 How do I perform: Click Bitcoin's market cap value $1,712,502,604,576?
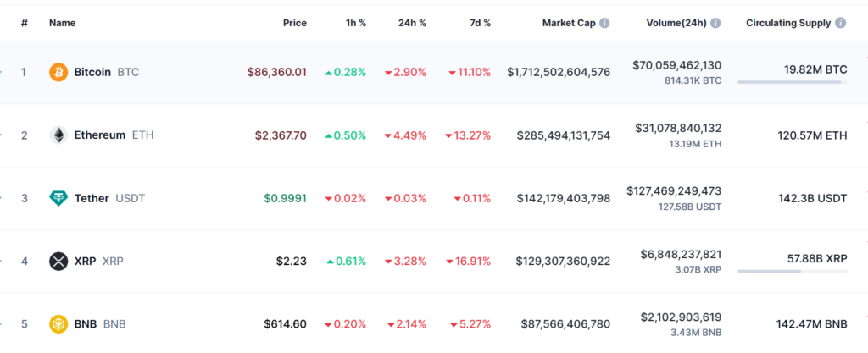click(x=559, y=72)
